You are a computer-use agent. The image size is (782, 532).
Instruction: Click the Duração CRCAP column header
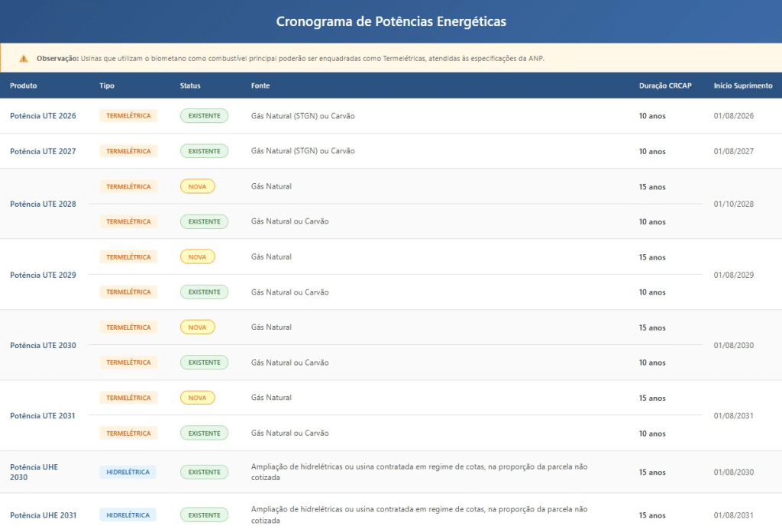[x=665, y=85]
